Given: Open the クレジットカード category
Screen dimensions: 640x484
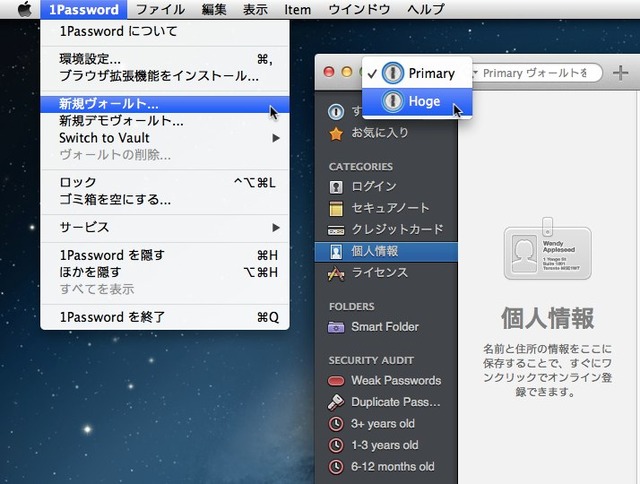Looking at the screenshot, I should pyautogui.click(x=386, y=230).
